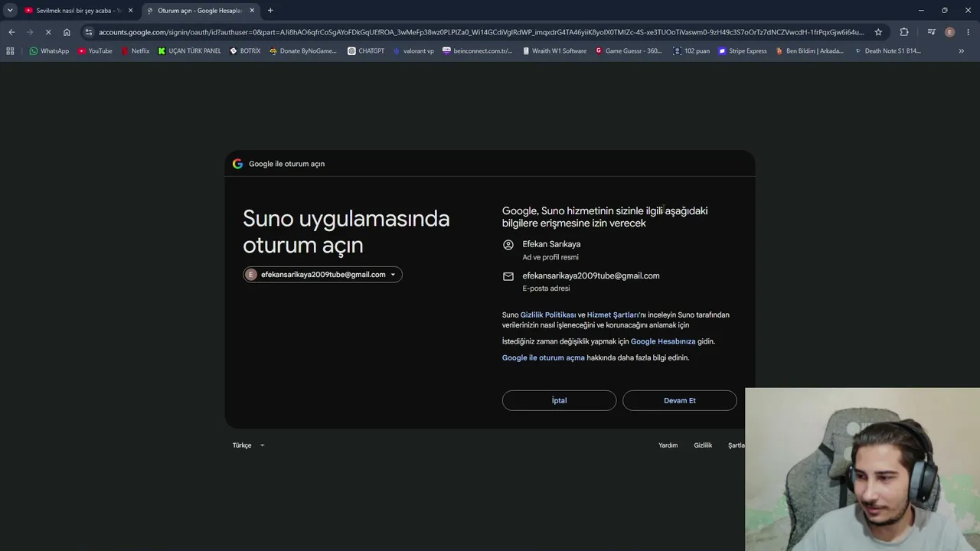View site information icon in address bar
Viewport: 980px width, 551px height.
coord(89,32)
